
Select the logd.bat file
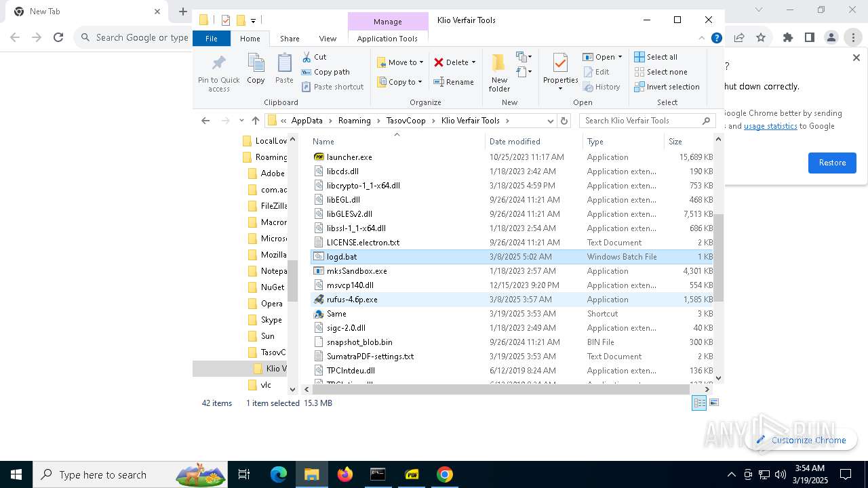[x=512, y=257]
